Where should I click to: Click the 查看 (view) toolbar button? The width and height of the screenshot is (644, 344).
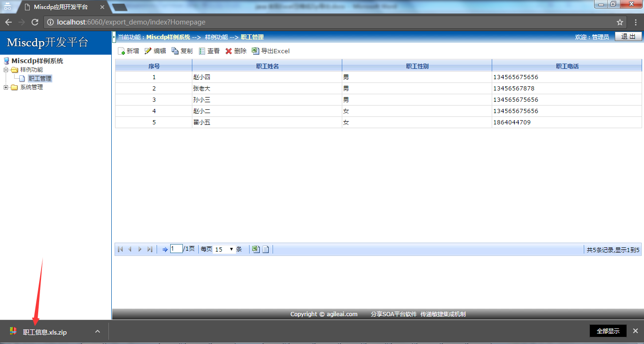point(209,51)
